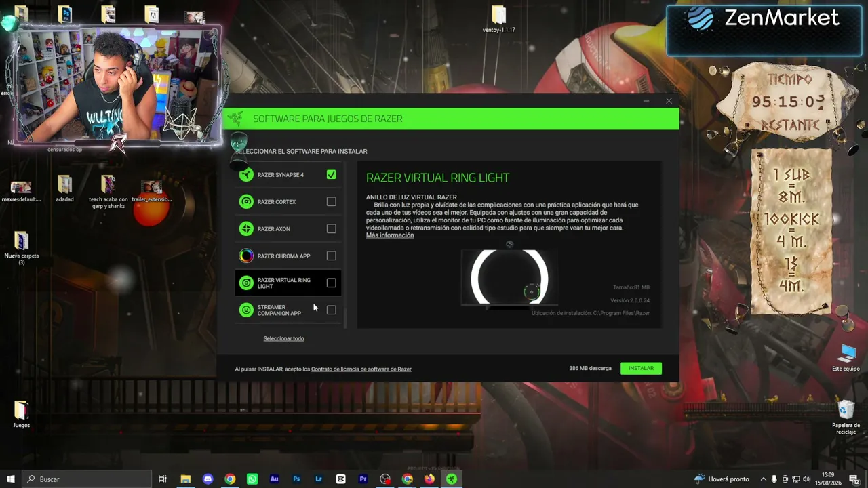Minimize the Razer installer window
This screenshot has width=868, height=488.
(646, 101)
